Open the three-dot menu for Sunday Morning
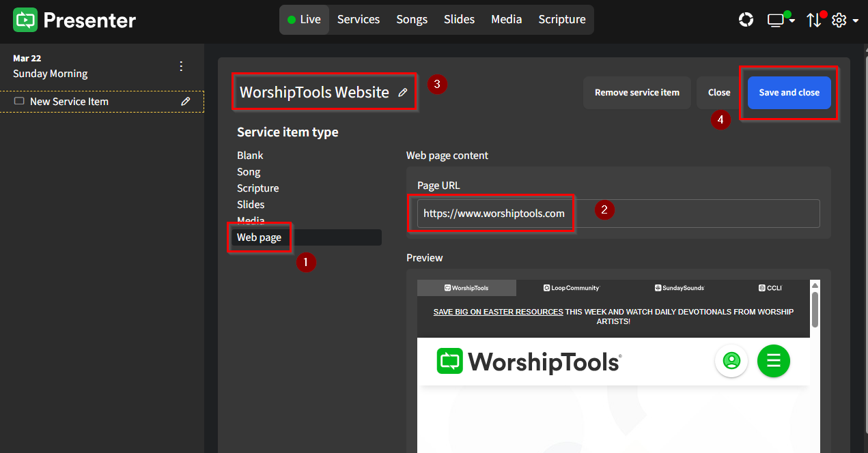Screen dimensions: 868x453 [x=180, y=65]
